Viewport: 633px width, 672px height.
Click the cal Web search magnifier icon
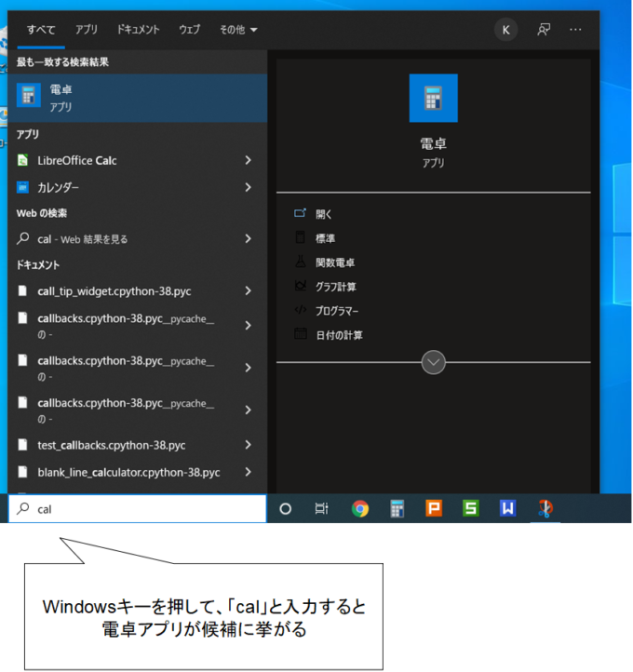[22, 238]
